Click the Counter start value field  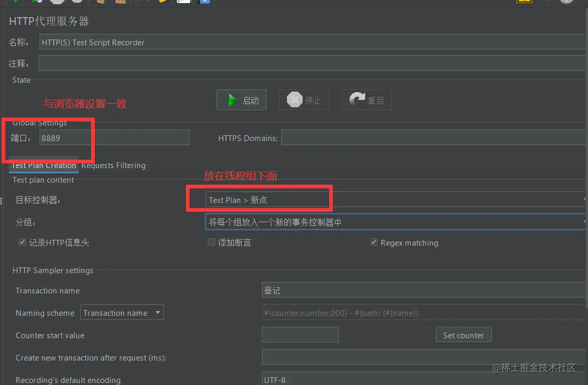[301, 335]
